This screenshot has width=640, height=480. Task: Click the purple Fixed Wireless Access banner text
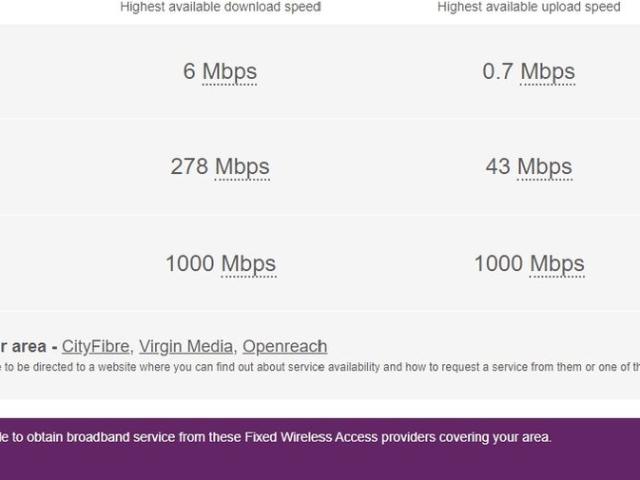pyautogui.click(x=280, y=437)
